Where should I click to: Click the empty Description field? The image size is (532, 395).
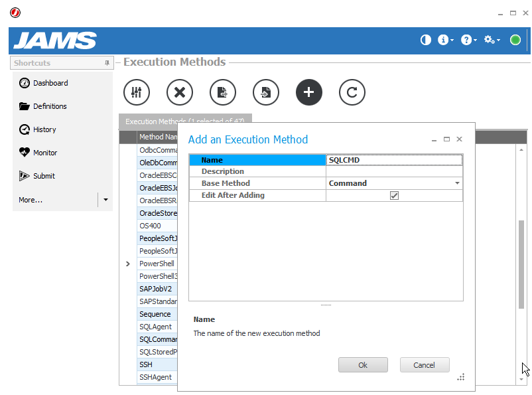click(394, 171)
